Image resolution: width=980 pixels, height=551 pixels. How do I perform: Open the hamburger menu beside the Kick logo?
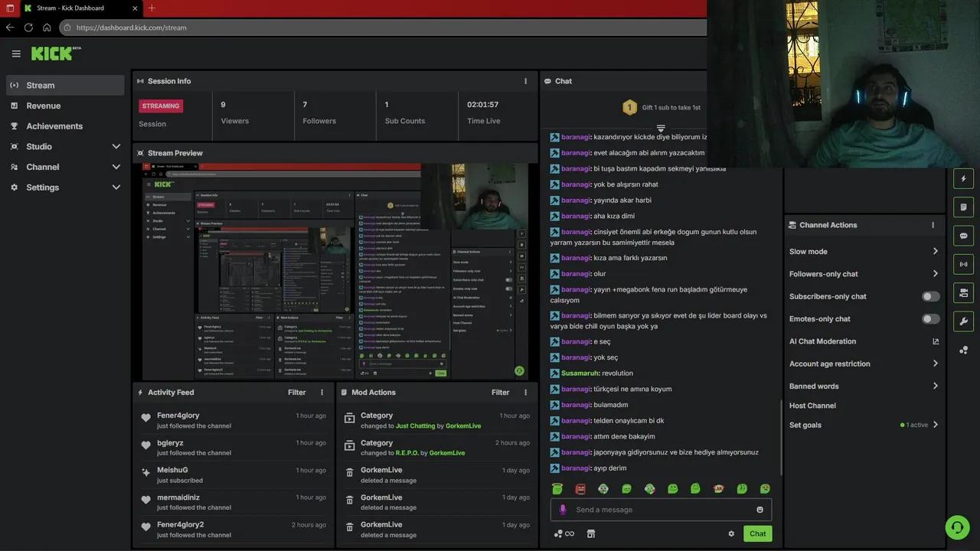tap(16, 54)
